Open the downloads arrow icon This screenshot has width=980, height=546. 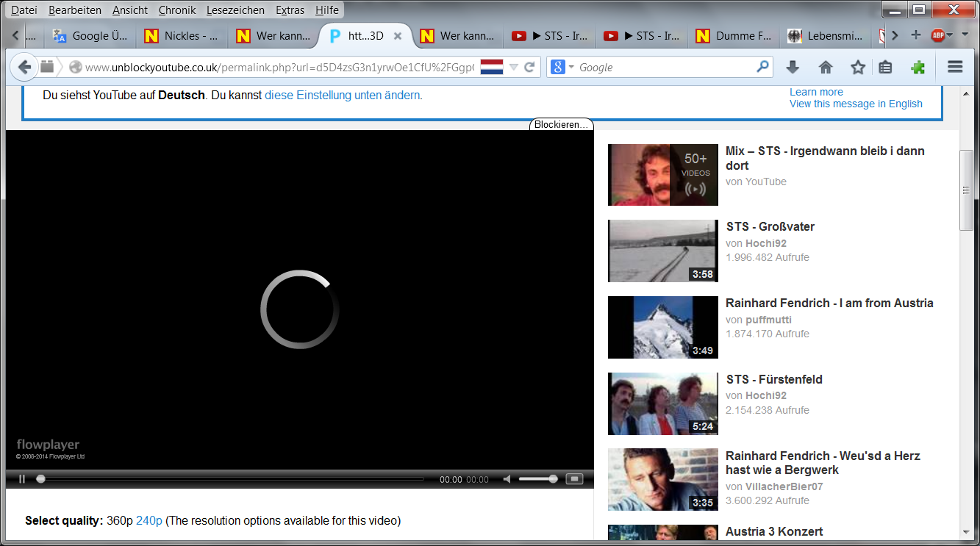(x=793, y=67)
